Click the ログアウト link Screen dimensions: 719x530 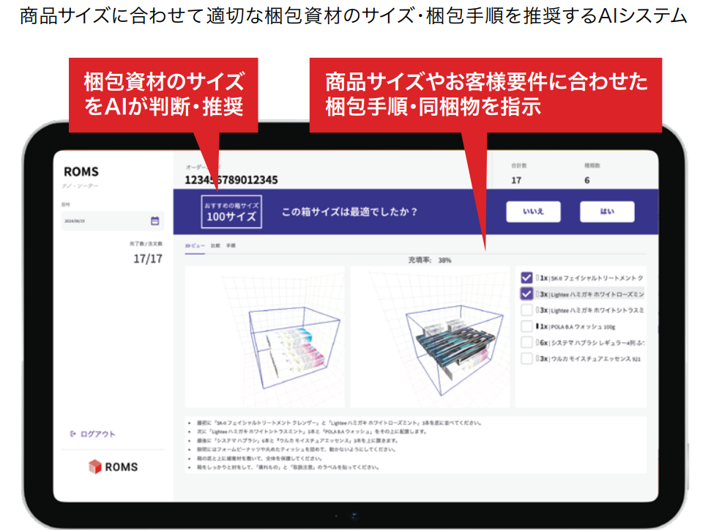coord(97,434)
